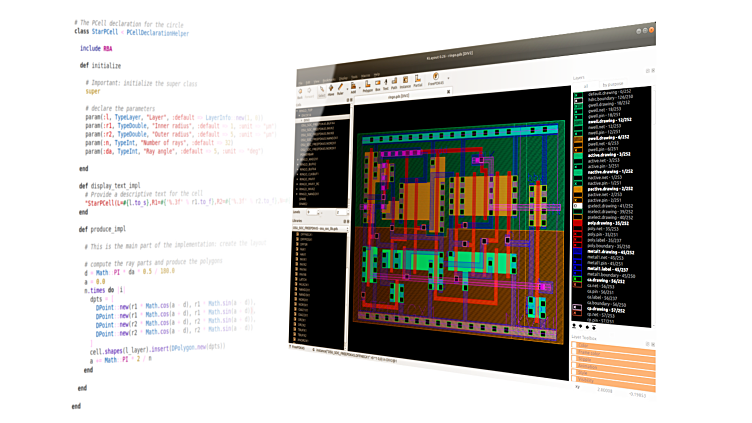The width and height of the screenshot is (752, 423).
Task: Pick the Path drawing tool
Action: click(x=394, y=83)
